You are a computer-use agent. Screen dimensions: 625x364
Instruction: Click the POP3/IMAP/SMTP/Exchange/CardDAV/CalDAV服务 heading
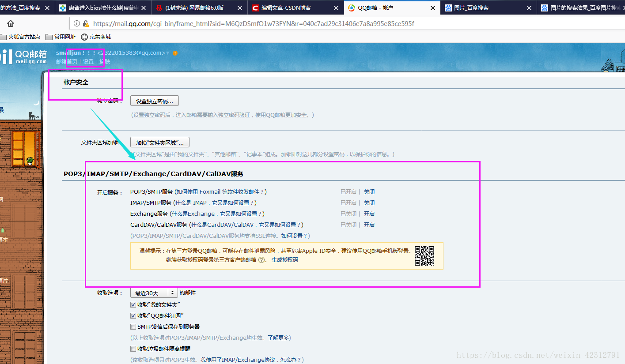(x=154, y=174)
